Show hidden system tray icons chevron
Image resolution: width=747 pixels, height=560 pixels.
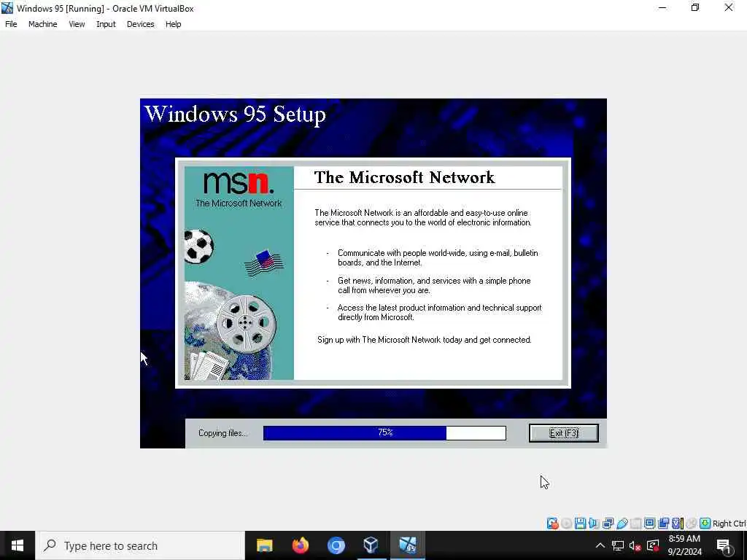(x=600, y=545)
